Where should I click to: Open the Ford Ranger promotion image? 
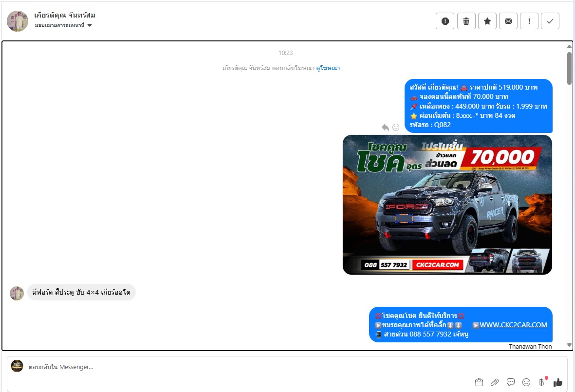[x=447, y=205]
